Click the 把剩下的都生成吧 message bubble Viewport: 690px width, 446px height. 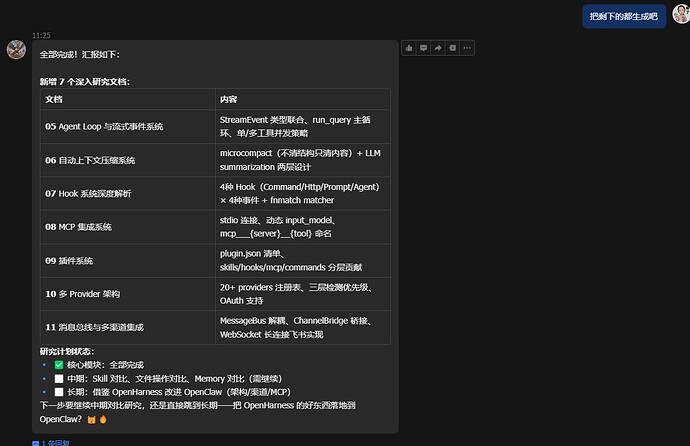[625, 16]
